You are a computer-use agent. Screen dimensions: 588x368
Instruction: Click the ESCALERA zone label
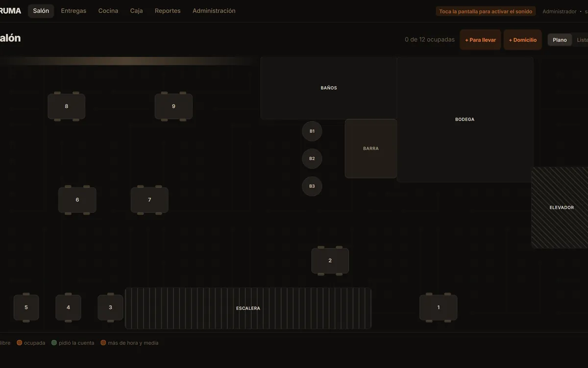click(248, 308)
